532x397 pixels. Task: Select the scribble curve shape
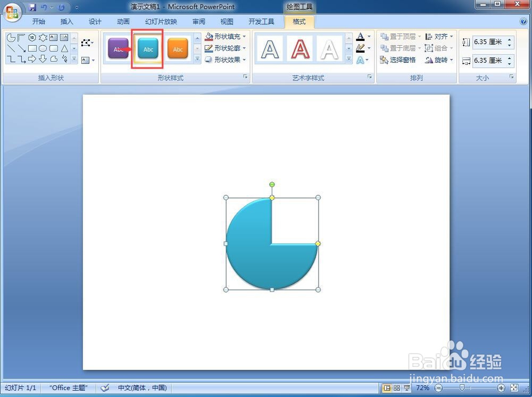pos(64,59)
